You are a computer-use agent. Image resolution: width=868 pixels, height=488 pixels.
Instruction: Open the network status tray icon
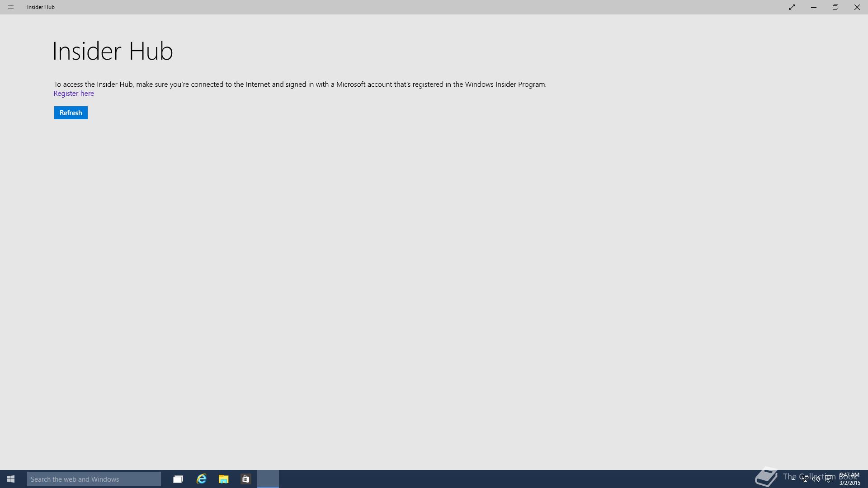point(805,479)
